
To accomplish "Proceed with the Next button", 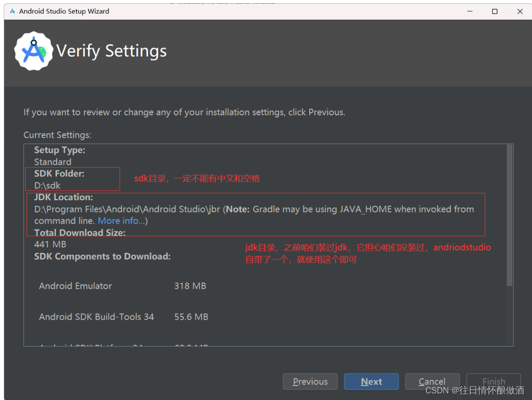I will [x=371, y=382].
